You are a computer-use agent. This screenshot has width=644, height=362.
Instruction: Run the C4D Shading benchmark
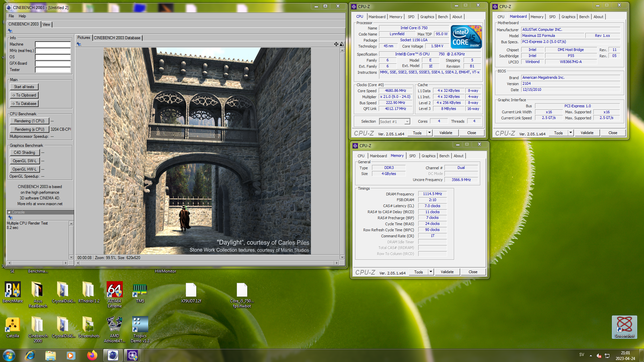tap(24, 153)
